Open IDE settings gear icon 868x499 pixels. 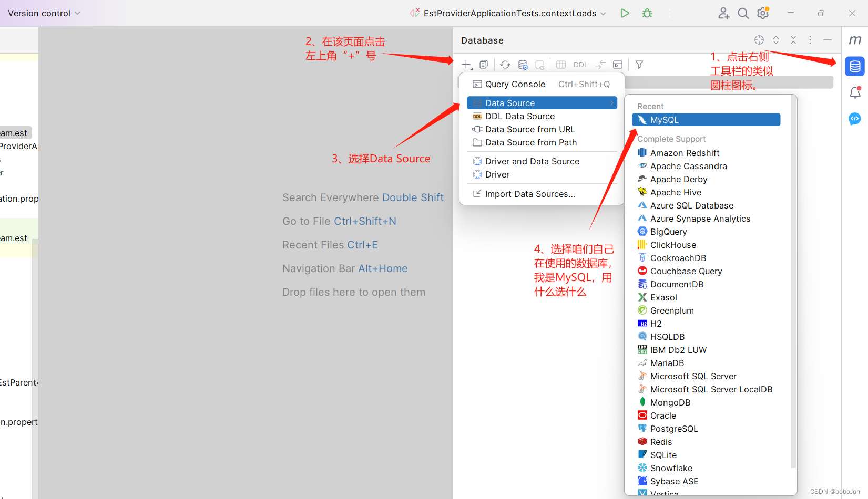[x=763, y=13]
